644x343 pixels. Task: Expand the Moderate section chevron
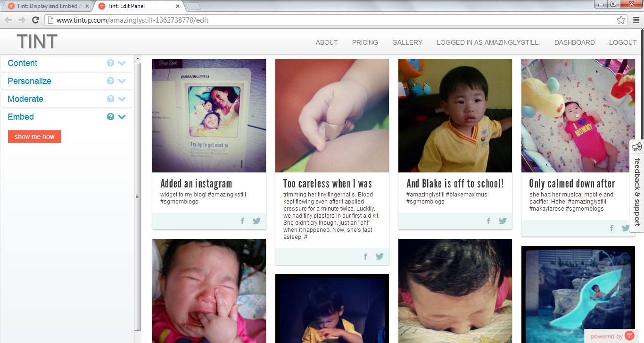pyautogui.click(x=122, y=99)
